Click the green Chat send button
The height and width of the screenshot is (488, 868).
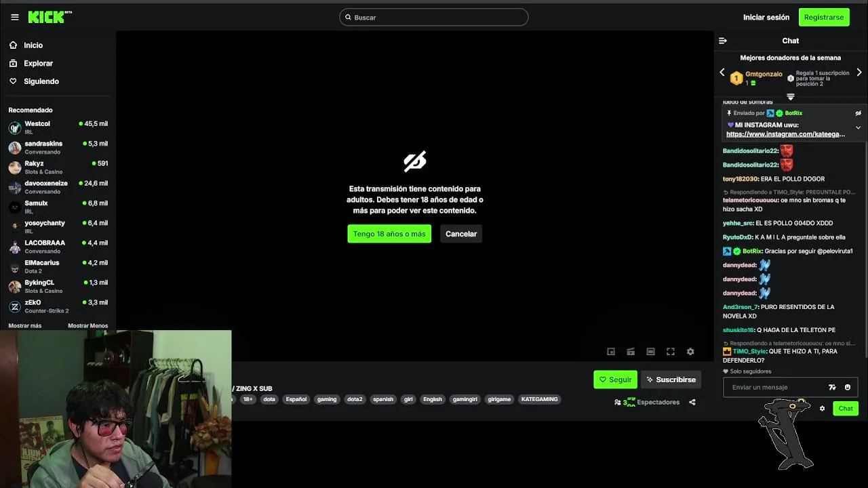point(846,408)
